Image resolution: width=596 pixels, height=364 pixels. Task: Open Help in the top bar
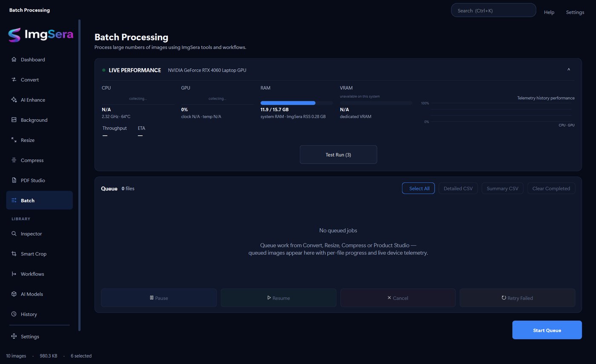click(x=549, y=12)
